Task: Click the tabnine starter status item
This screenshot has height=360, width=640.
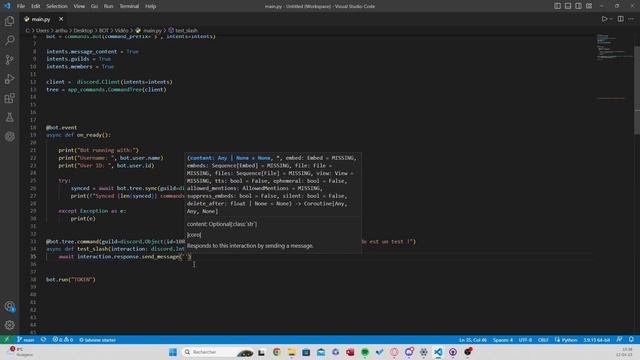Action: [x=98, y=340]
